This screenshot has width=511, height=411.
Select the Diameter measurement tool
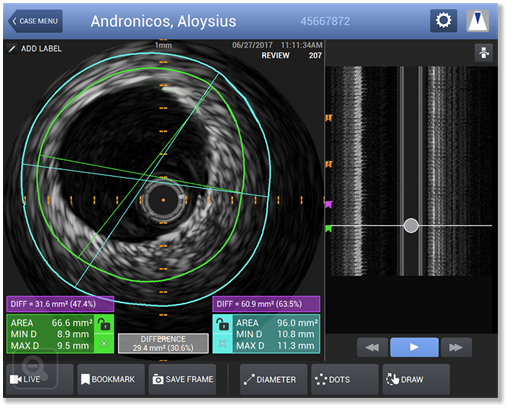tap(273, 379)
